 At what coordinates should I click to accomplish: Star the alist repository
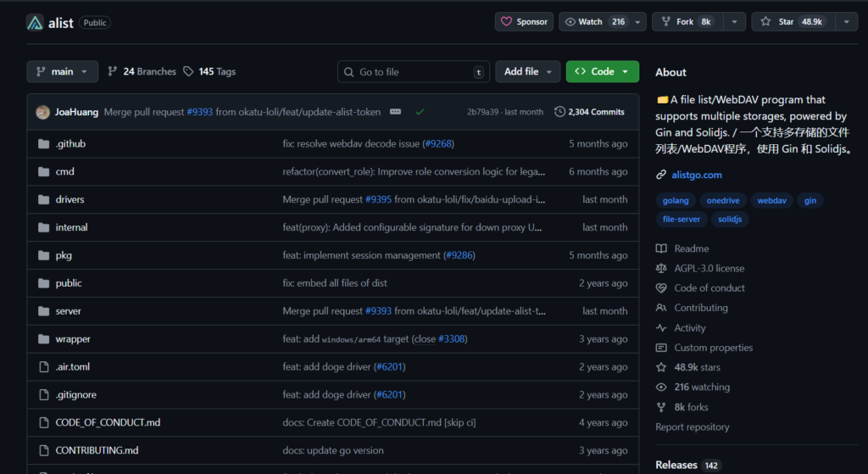coord(793,22)
